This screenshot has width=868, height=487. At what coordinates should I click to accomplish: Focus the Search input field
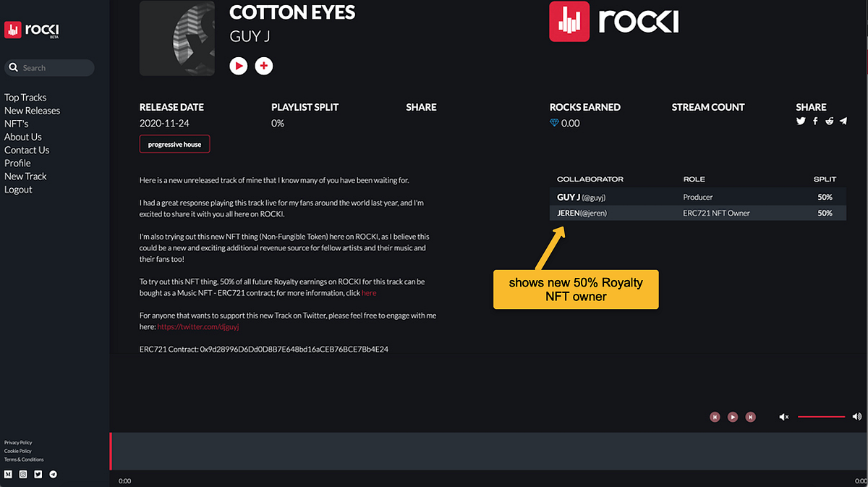(x=50, y=68)
